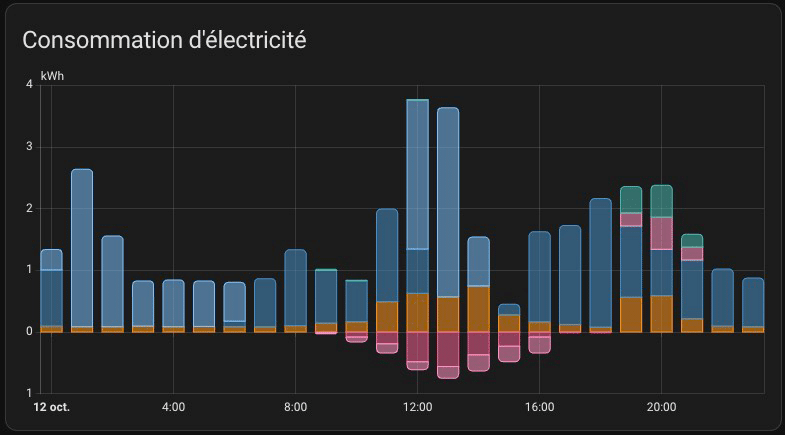The image size is (785, 435).
Task: Click the 4:00 x-axis label
Action: pos(173,407)
